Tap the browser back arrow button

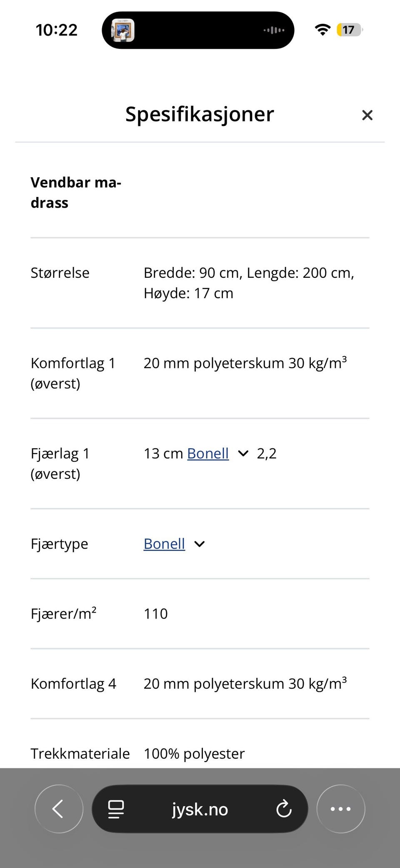[x=59, y=809]
